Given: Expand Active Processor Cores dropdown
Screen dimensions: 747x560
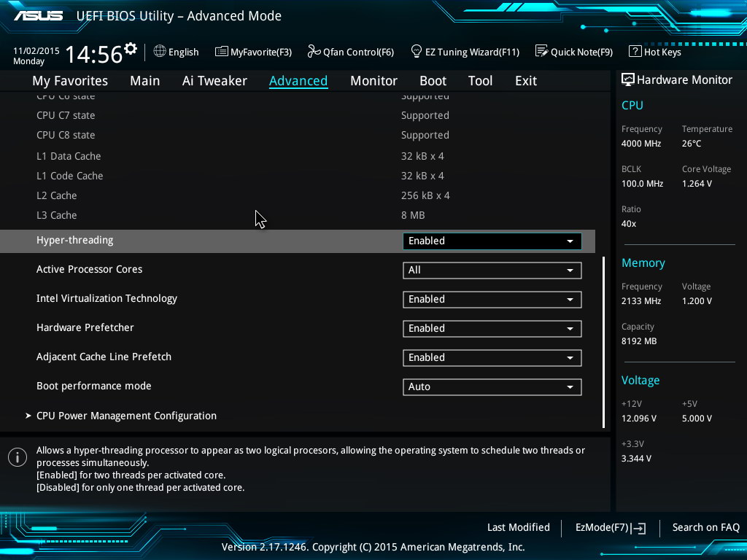Looking at the screenshot, I should coord(492,271).
